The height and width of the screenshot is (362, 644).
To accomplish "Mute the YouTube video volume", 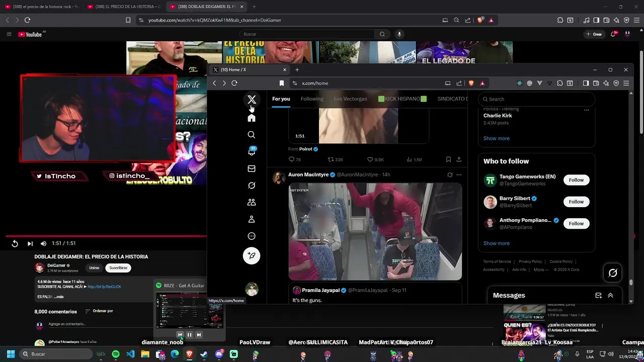I will (x=43, y=243).
